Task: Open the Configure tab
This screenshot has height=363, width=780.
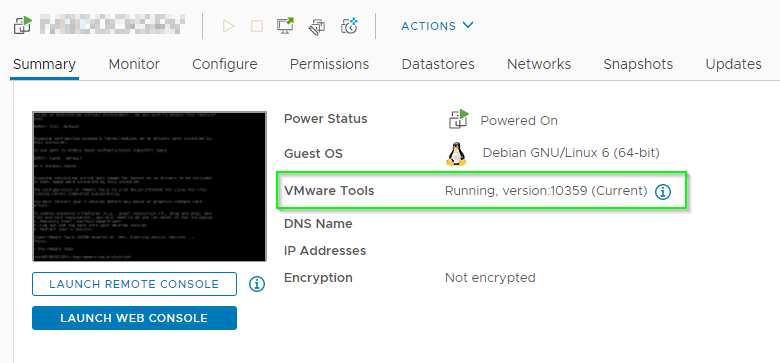Action: (x=225, y=64)
